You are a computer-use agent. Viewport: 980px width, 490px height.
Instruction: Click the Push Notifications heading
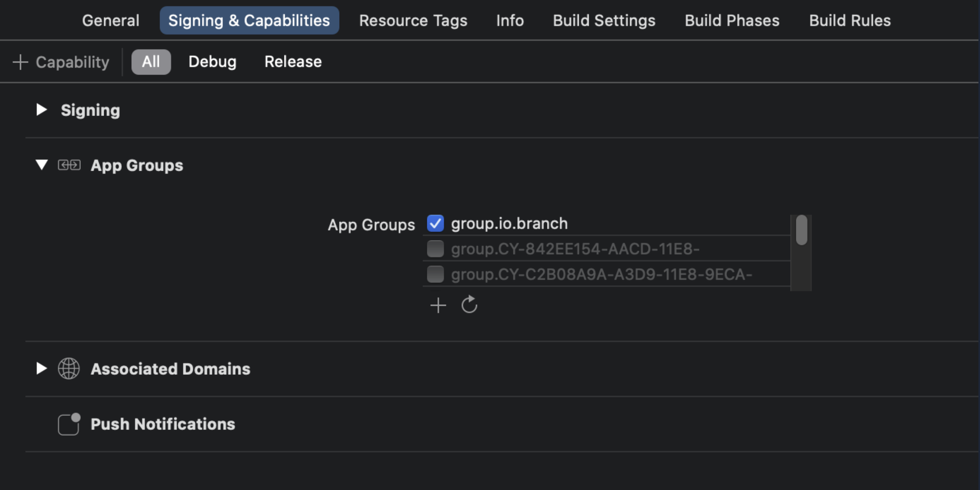163,424
